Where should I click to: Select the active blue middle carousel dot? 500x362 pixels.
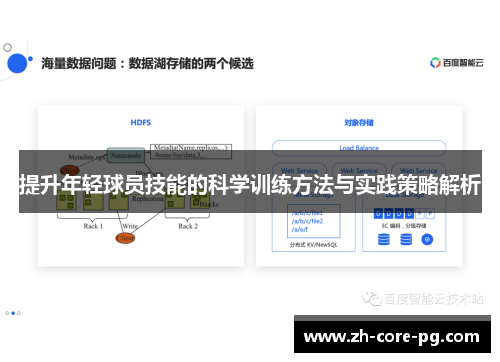13,313
